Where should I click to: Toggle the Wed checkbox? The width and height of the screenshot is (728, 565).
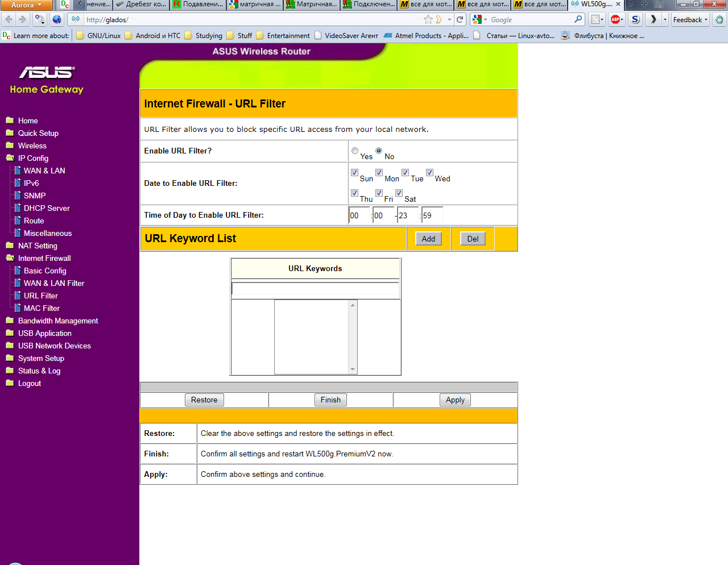(429, 172)
